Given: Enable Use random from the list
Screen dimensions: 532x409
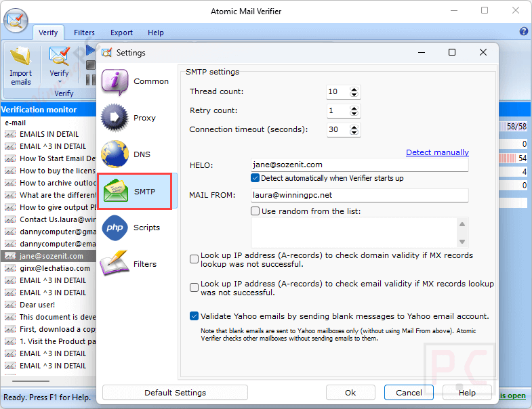Looking at the screenshot, I should 255,211.
